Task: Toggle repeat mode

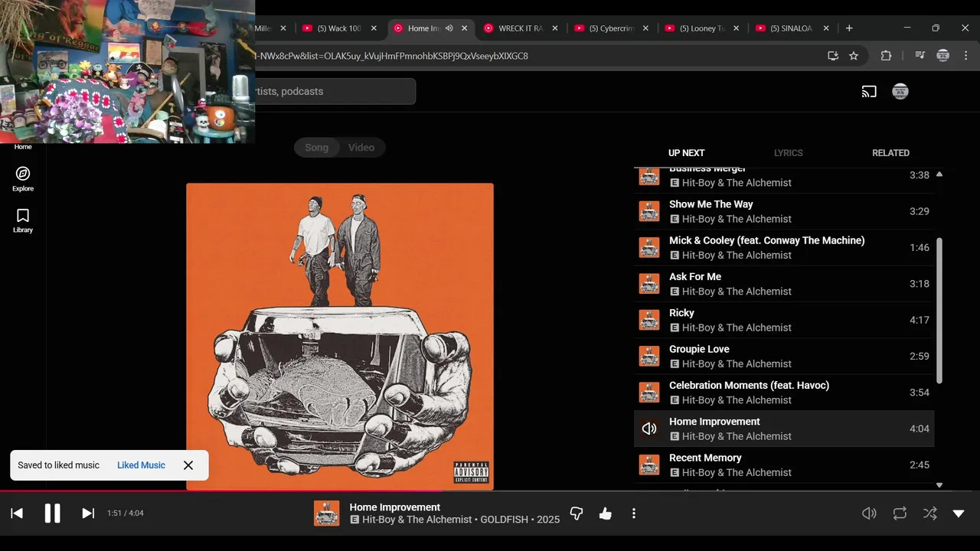Action: tap(900, 514)
